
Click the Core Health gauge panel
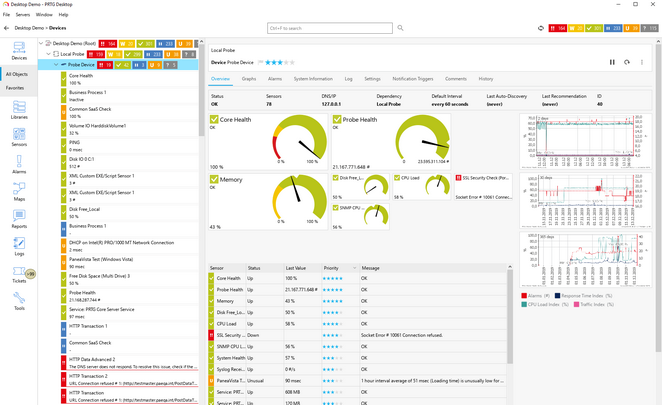click(x=268, y=142)
